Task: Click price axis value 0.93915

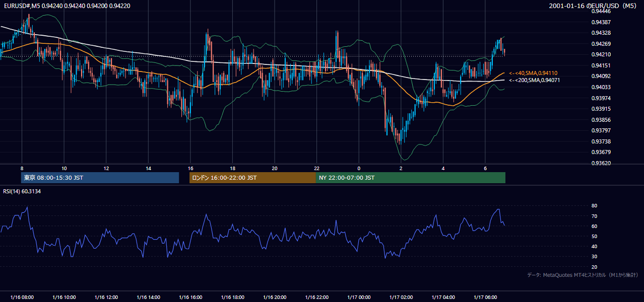Action: click(601, 109)
